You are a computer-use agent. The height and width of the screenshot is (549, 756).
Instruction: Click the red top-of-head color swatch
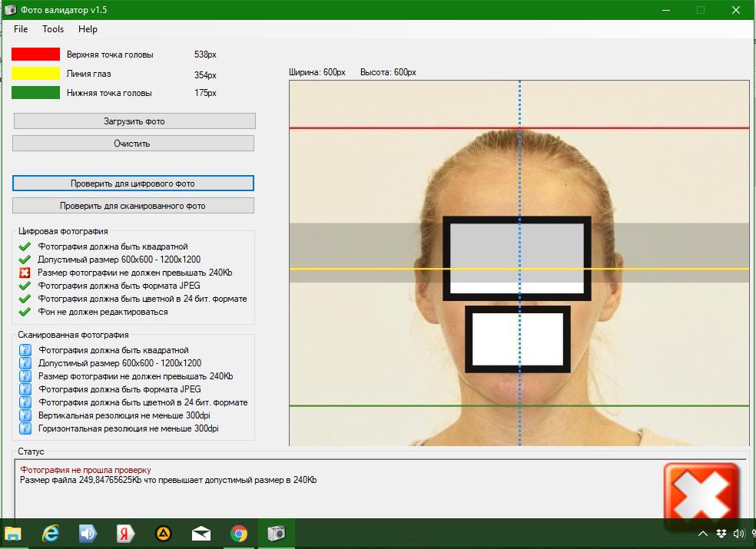(35, 54)
